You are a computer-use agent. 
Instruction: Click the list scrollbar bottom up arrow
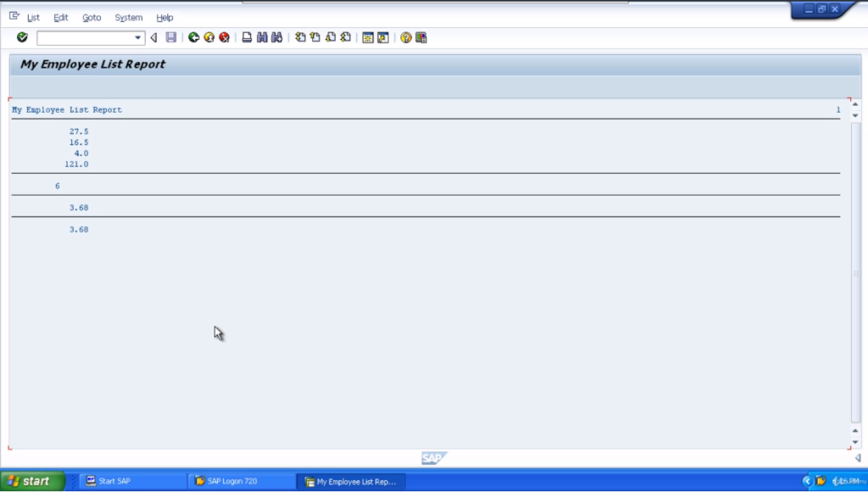(855, 431)
